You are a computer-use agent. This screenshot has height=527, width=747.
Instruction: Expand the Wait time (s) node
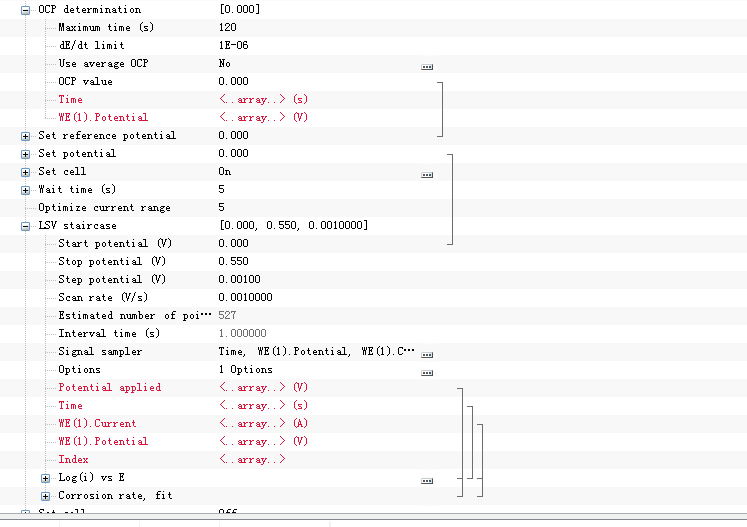click(x=25, y=191)
